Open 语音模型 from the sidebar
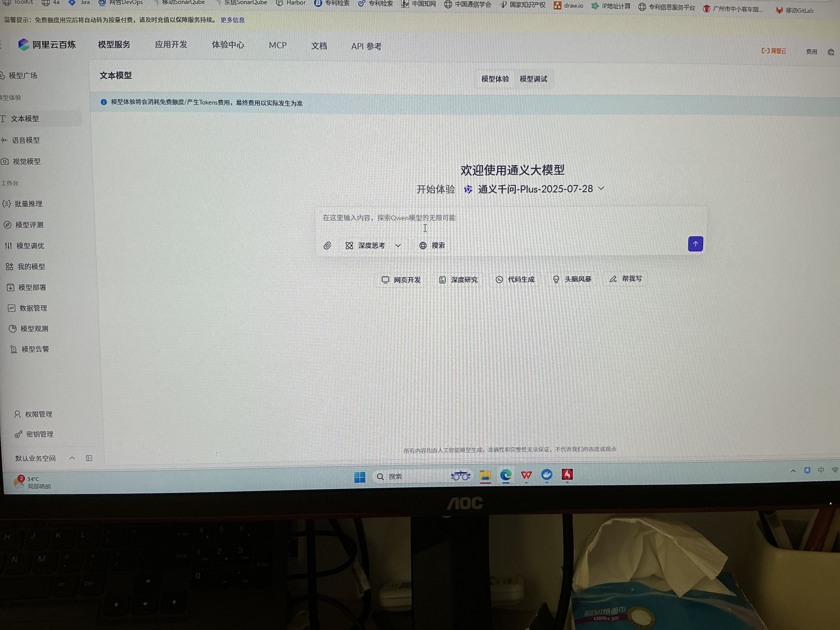840x630 pixels. coord(26,140)
